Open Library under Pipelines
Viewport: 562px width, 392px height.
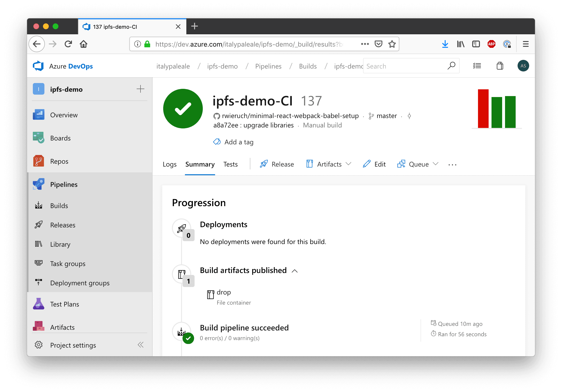click(x=90, y=244)
